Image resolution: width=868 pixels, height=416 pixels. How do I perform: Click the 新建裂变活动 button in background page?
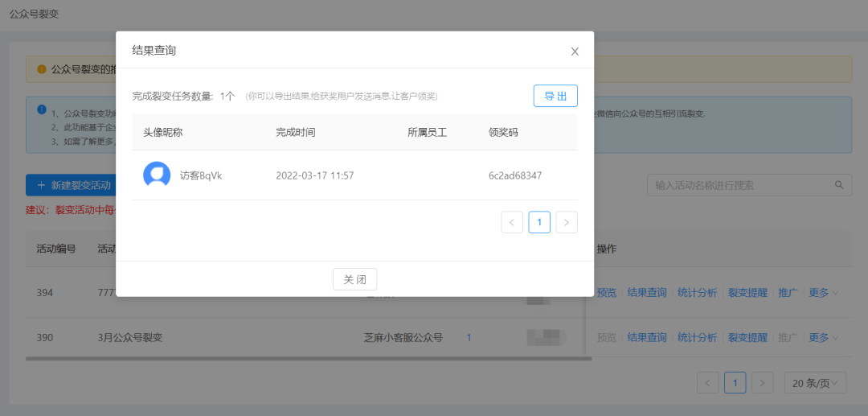(70, 186)
